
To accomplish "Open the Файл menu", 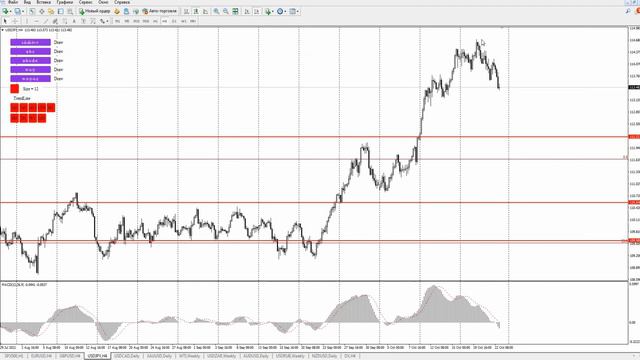I will pos(13,2).
